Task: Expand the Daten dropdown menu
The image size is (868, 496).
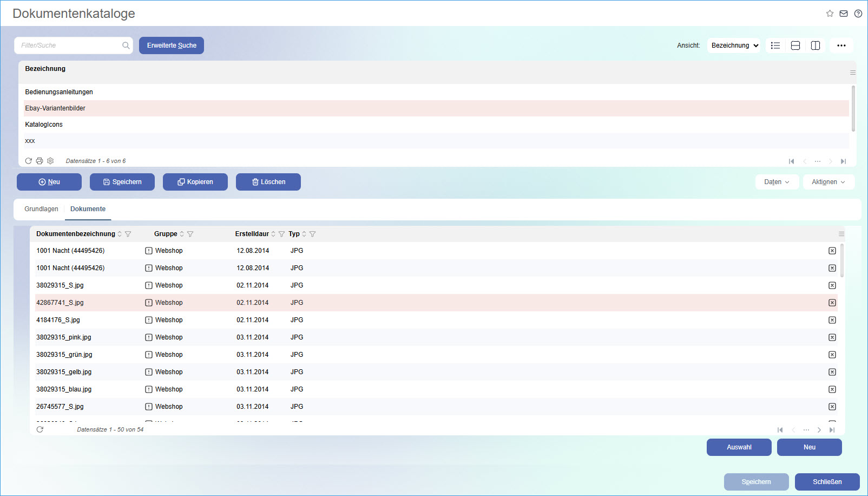Action: tap(777, 182)
